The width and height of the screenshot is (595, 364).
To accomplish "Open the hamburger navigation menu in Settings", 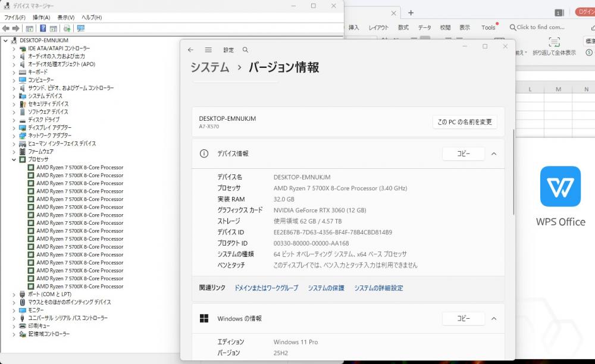I will coord(208,50).
